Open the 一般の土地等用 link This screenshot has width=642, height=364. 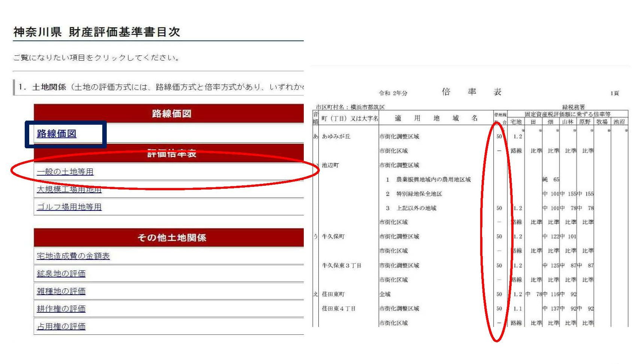[x=65, y=172]
